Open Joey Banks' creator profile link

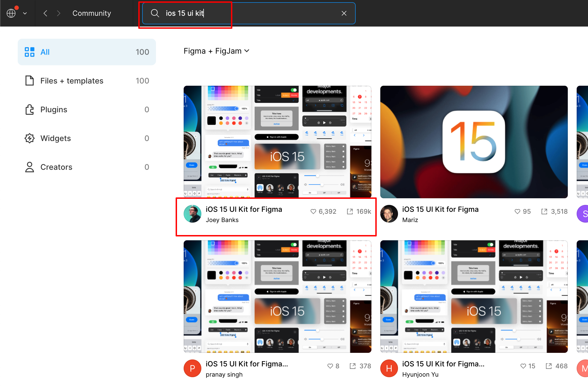click(222, 220)
